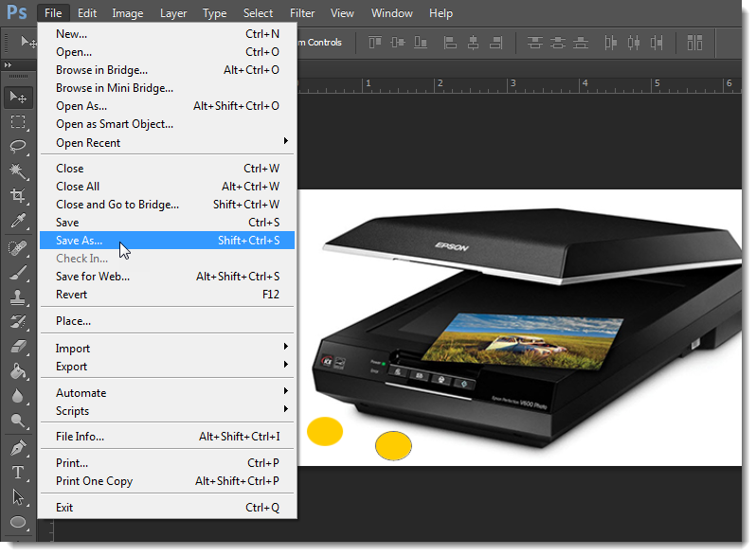
Task: Select the Eyedropper tool
Action: [x=18, y=221]
